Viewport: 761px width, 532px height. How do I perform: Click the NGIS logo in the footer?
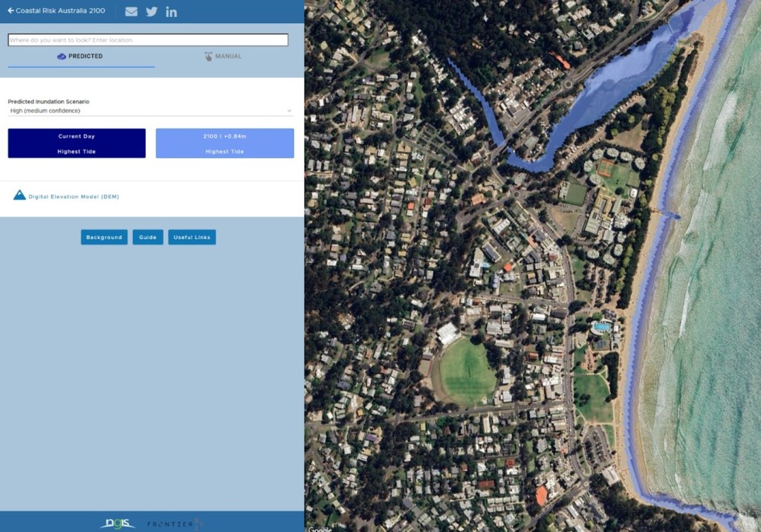117,523
